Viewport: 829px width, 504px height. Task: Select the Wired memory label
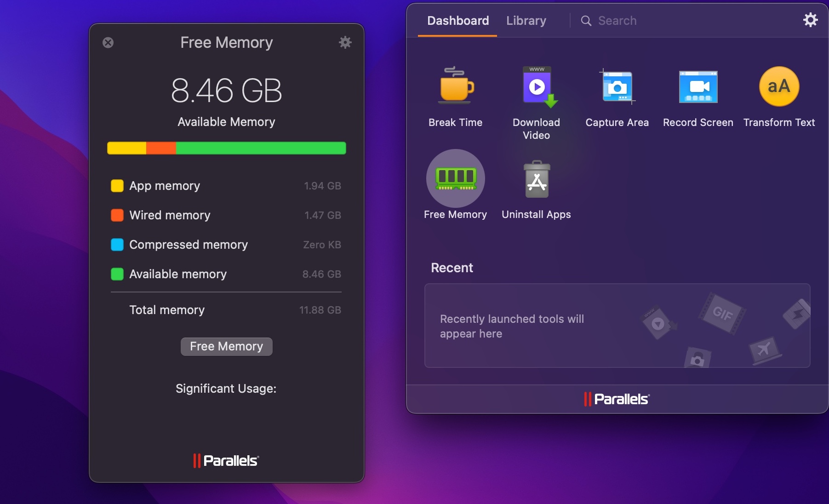tap(170, 215)
